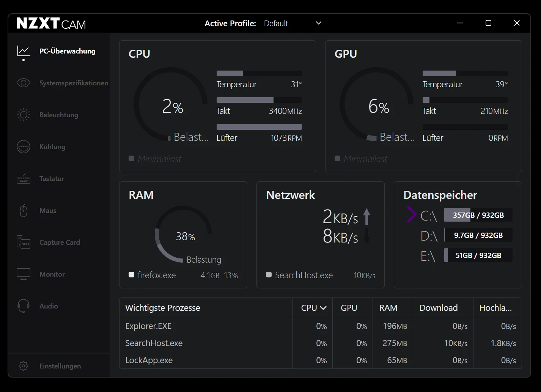The height and width of the screenshot is (392, 541).
Task: Click the network upload arrow icon
Action: (366, 217)
